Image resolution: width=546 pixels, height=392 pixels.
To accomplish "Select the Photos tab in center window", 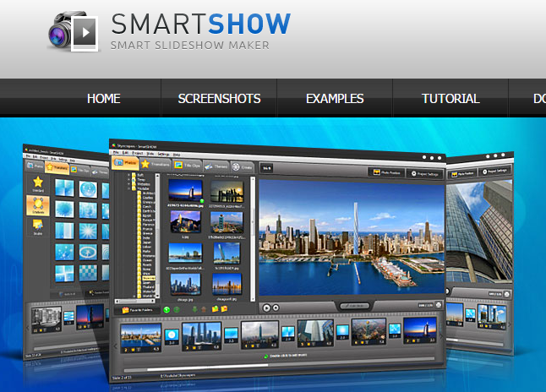I will click(125, 162).
